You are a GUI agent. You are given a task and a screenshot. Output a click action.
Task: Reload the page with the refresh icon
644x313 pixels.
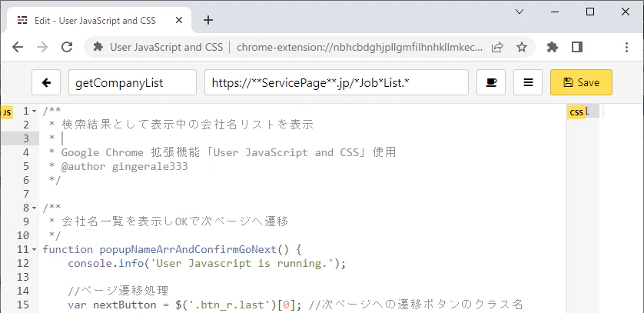67,47
